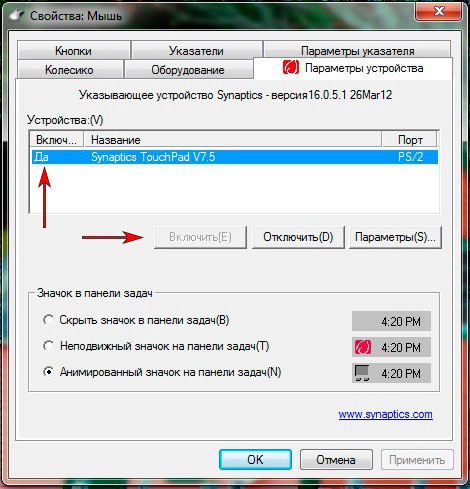This screenshot has height=489, width=470.
Task: Click the mouse icon in the title bar
Action: point(17,15)
